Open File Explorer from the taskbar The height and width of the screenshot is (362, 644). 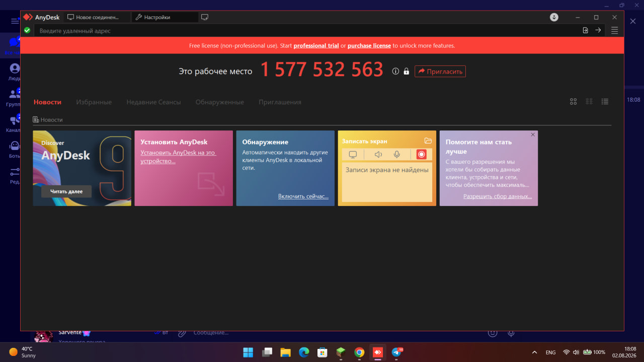pyautogui.click(x=285, y=352)
